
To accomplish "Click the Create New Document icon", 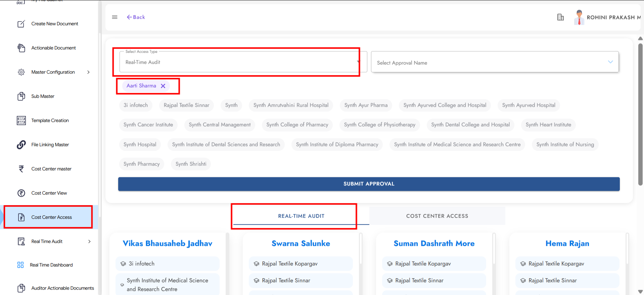I will (21, 24).
